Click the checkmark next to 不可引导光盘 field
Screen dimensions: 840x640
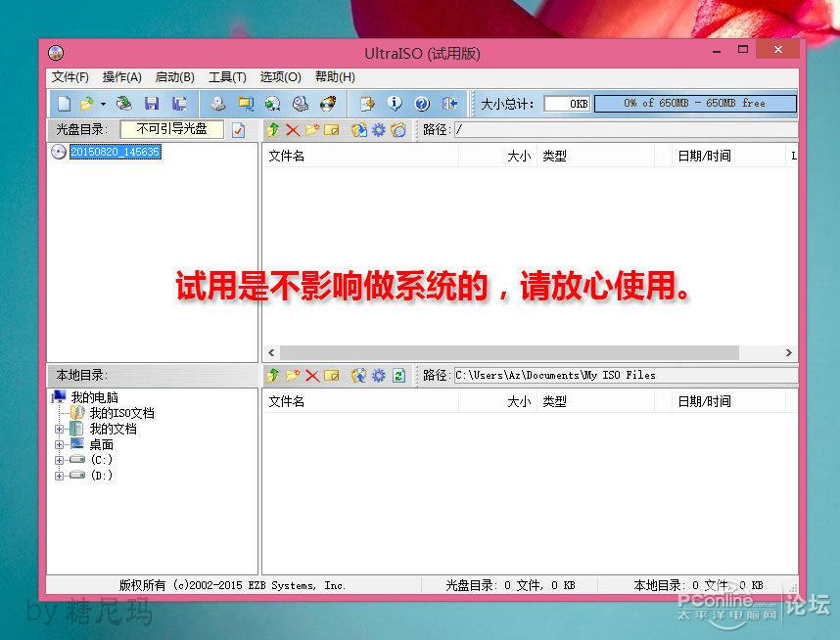pos(238,128)
